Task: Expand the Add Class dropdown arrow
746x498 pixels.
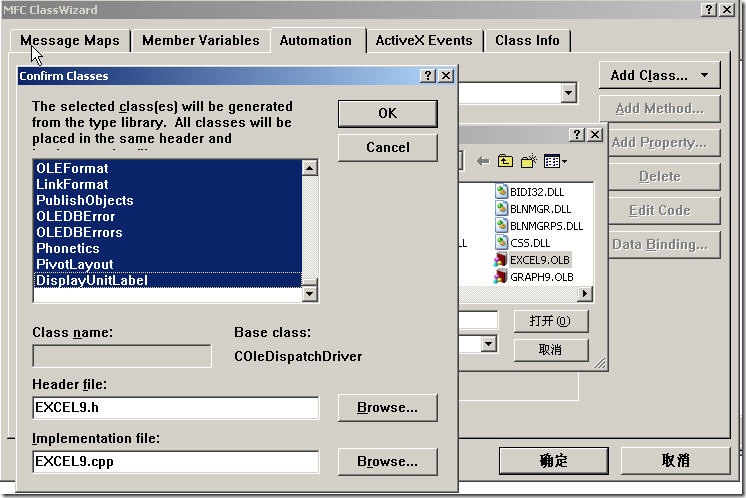Action: [704, 75]
